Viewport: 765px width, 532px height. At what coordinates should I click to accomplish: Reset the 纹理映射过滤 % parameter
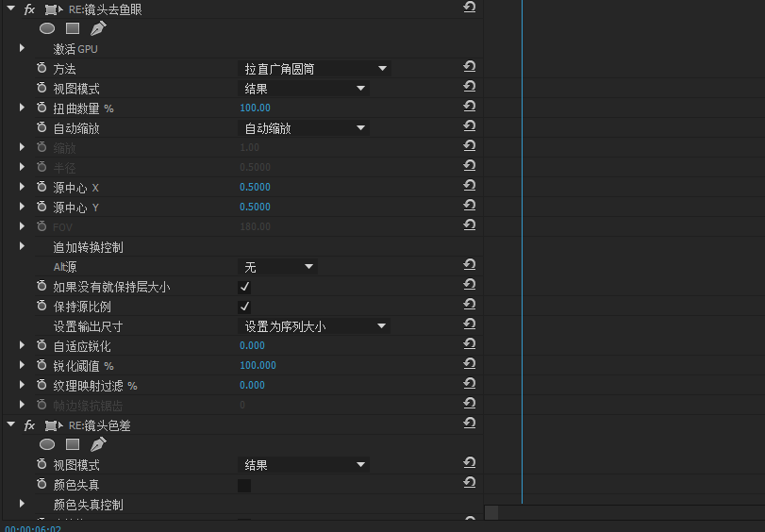coord(470,384)
